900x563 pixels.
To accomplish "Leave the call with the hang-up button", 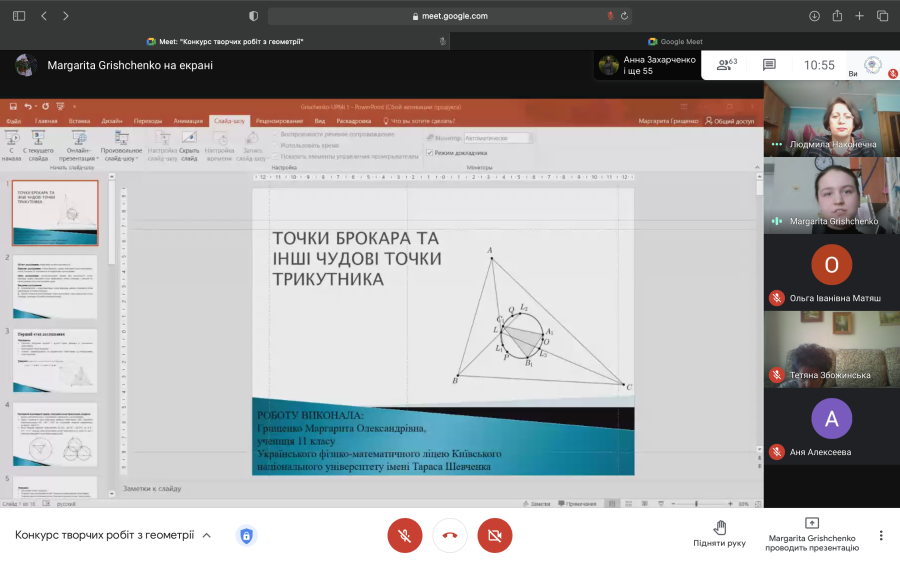I will point(450,535).
